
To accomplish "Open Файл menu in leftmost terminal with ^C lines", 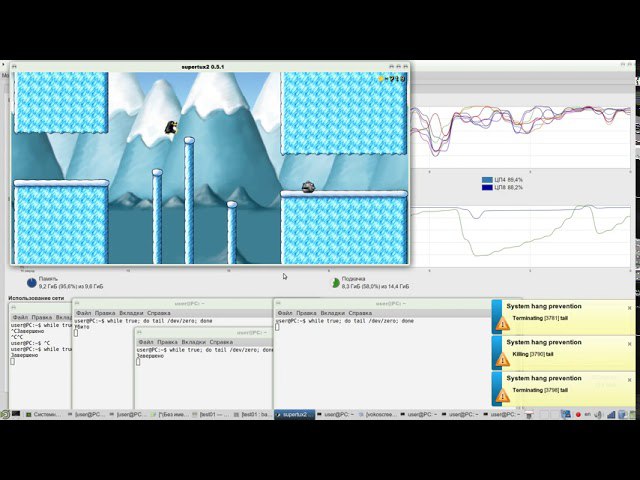I will 20,317.
